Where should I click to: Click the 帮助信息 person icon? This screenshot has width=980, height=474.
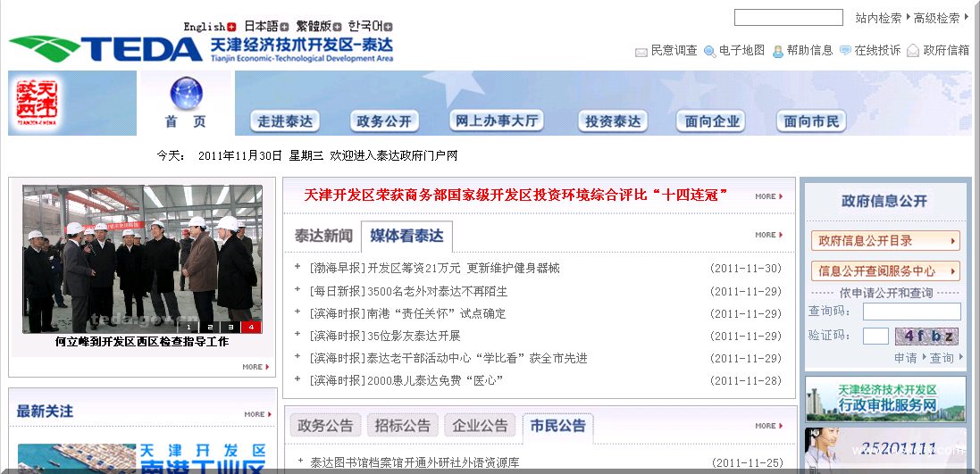tap(778, 52)
